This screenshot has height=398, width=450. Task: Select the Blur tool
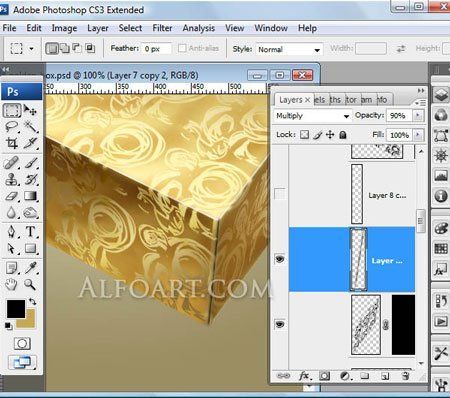(12, 212)
